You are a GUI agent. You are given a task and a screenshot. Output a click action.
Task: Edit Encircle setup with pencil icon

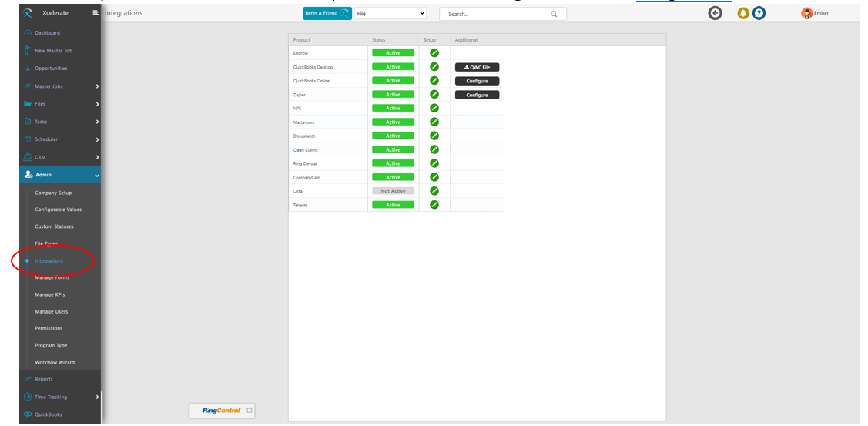pyautogui.click(x=434, y=52)
